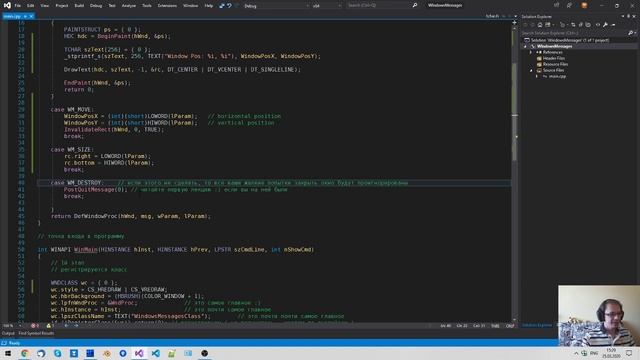Close the main.cpp editor tab
640x360 pixels.
[31, 16]
